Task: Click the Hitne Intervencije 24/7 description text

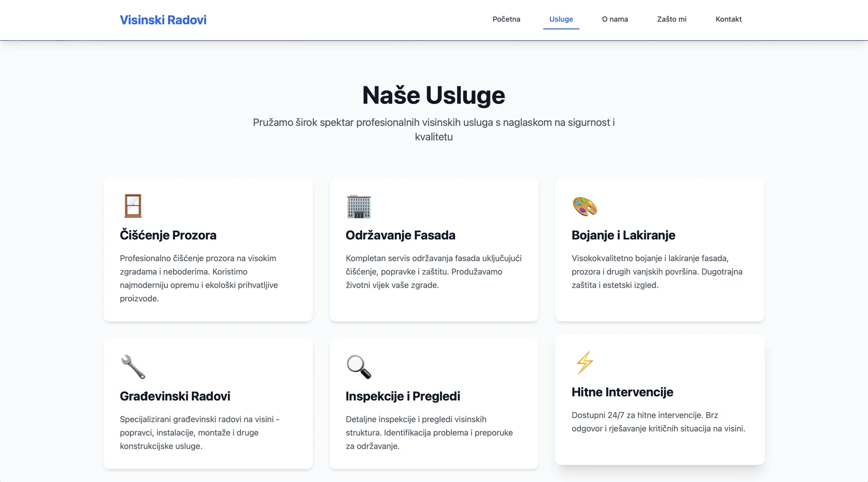Action: click(658, 421)
